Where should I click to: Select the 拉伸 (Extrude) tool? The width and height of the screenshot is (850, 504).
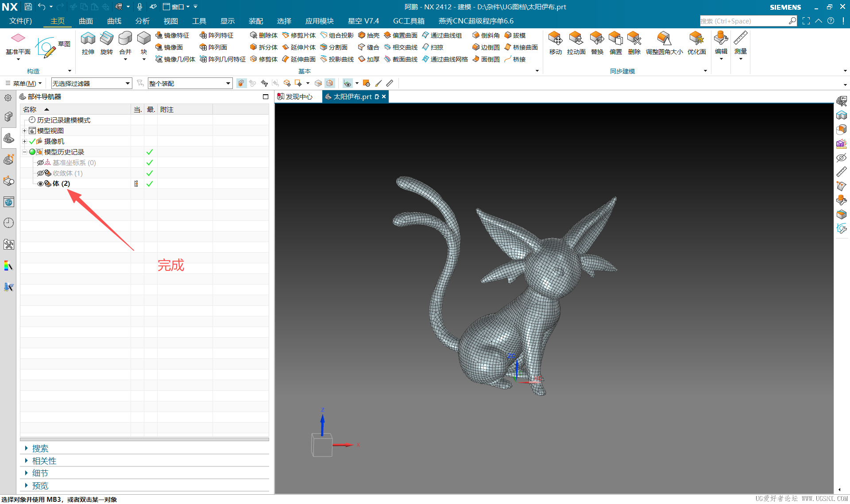[x=88, y=43]
